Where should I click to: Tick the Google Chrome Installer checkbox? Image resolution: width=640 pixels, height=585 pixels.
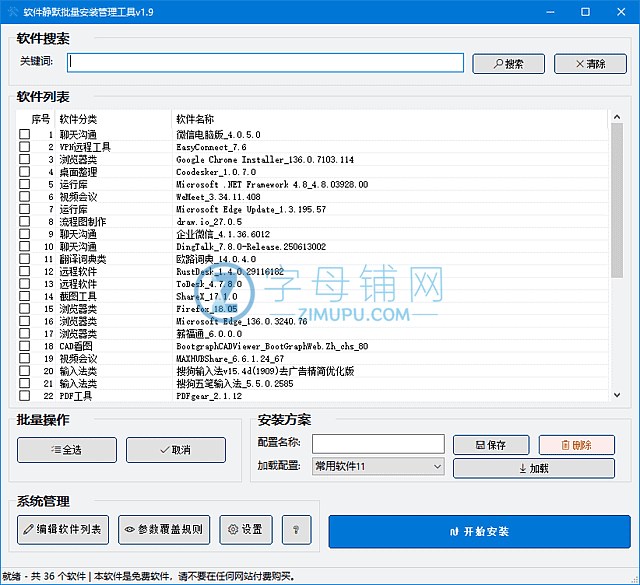[x=25, y=159]
